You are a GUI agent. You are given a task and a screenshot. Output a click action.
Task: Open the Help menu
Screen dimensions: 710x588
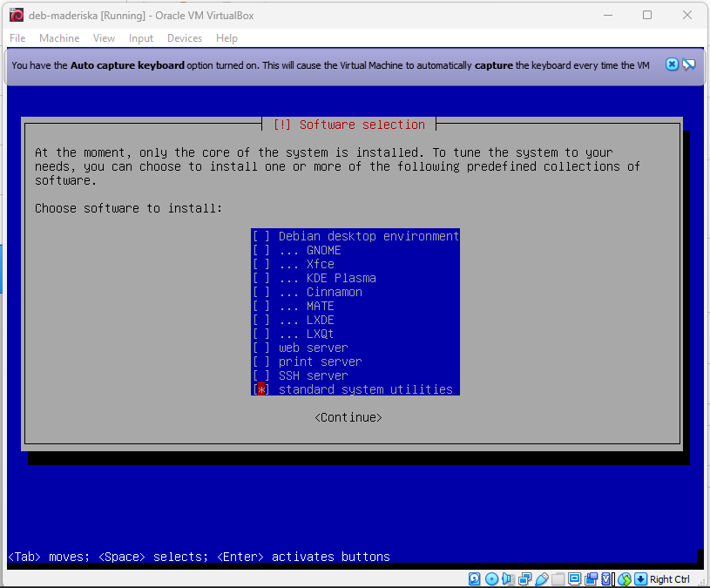227,38
